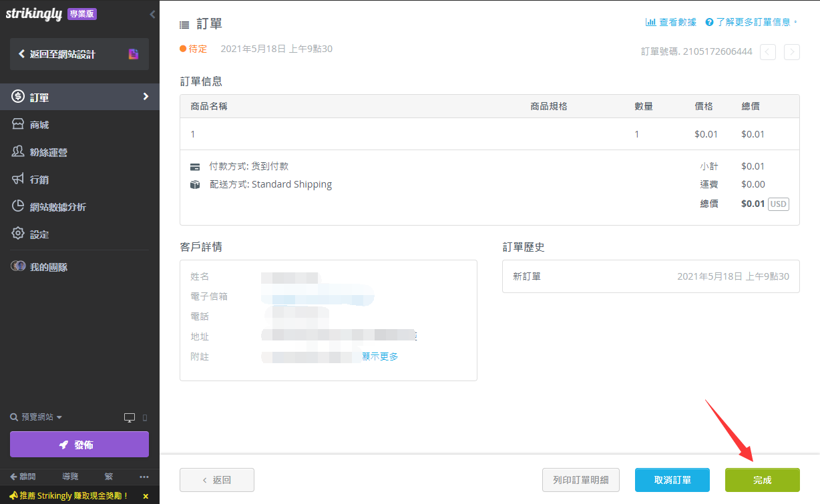The height and width of the screenshot is (504, 820).
Task: Click the 返回 back button
Action: coord(217,480)
